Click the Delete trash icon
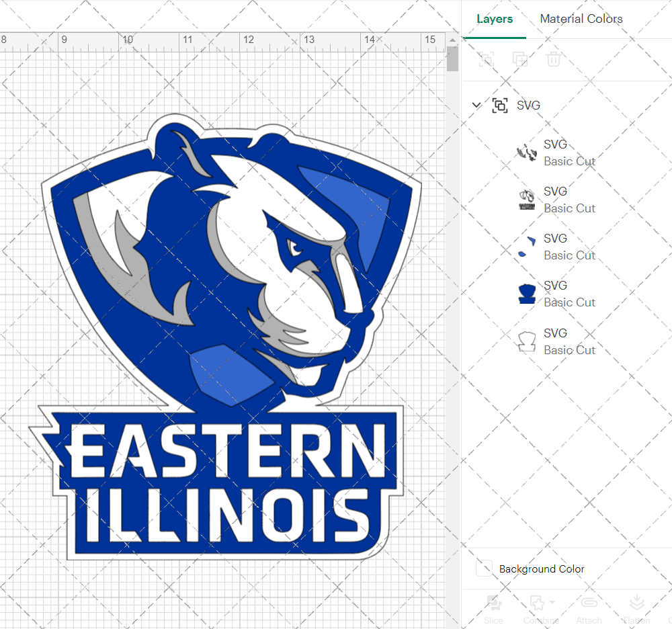This screenshot has width=672, height=629. click(553, 59)
